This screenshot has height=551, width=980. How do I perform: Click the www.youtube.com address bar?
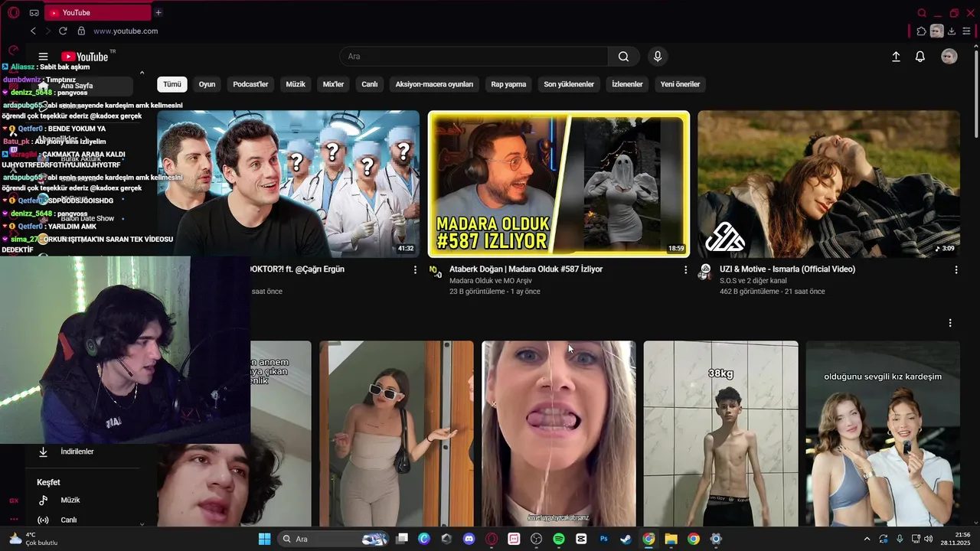[126, 31]
